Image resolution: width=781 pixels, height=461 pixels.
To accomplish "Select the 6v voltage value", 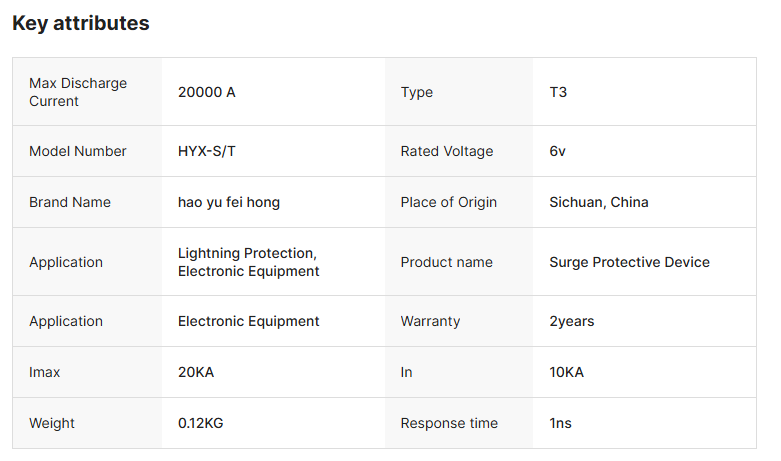I will click(558, 151).
